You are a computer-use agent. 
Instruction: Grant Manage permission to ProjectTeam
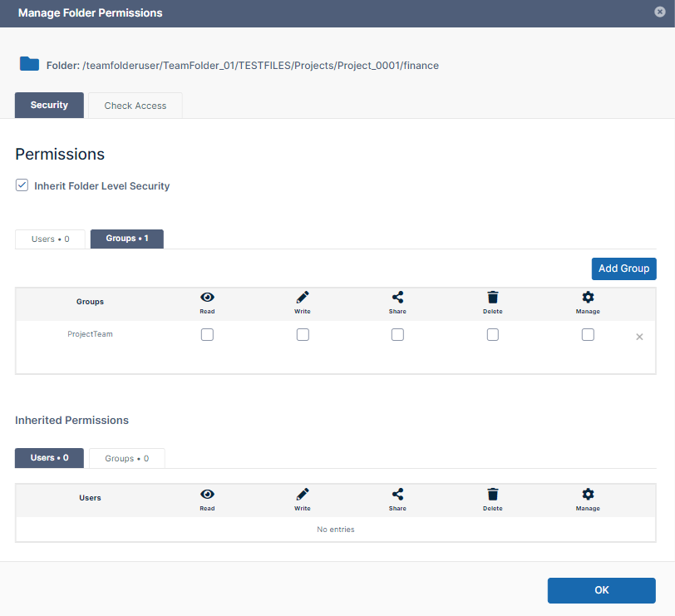tap(588, 334)
